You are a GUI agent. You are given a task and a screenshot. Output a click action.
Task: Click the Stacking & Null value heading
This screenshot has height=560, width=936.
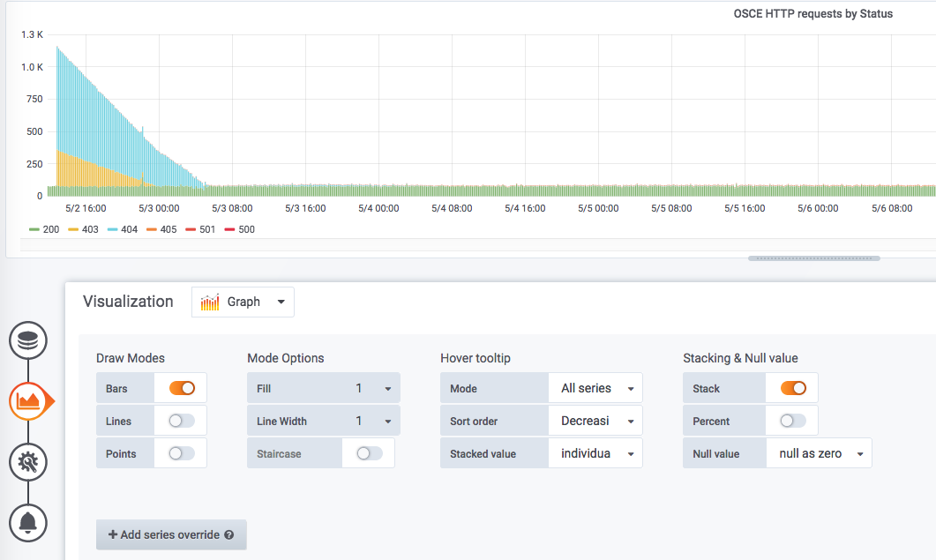740,358
